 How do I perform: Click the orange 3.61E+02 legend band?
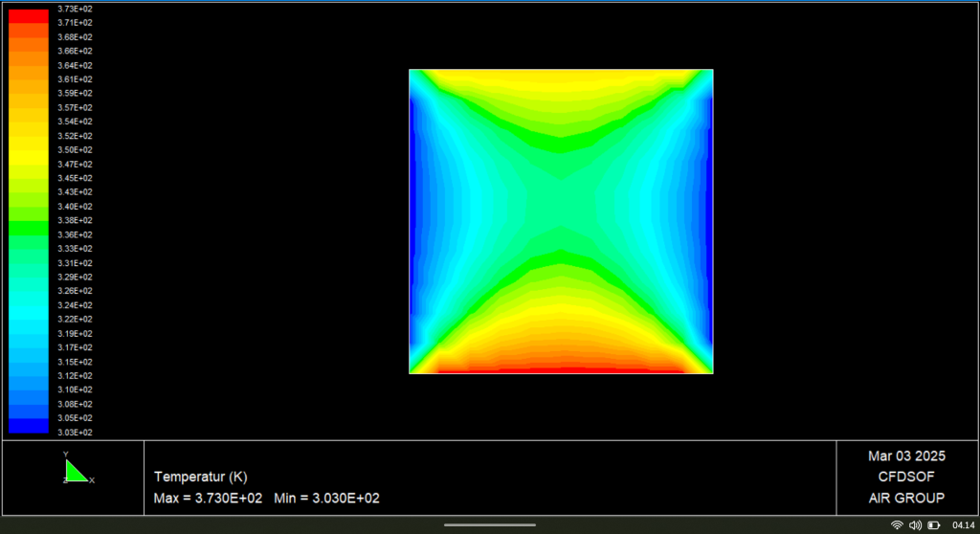coord(28,79)
